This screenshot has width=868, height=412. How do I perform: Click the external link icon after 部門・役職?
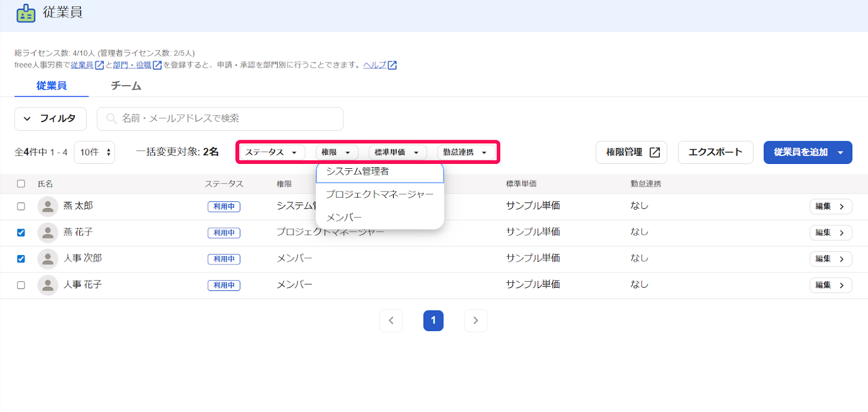[157, 65]
